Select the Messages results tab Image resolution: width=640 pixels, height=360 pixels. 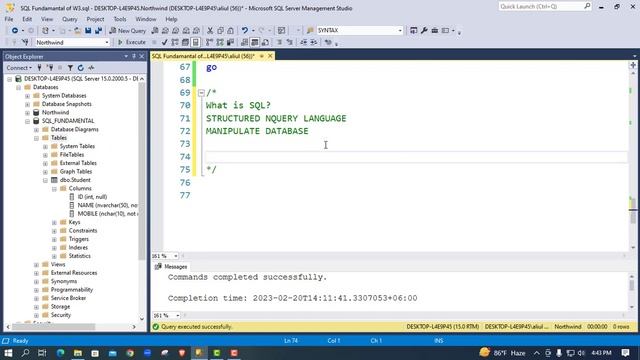point(171,267)
